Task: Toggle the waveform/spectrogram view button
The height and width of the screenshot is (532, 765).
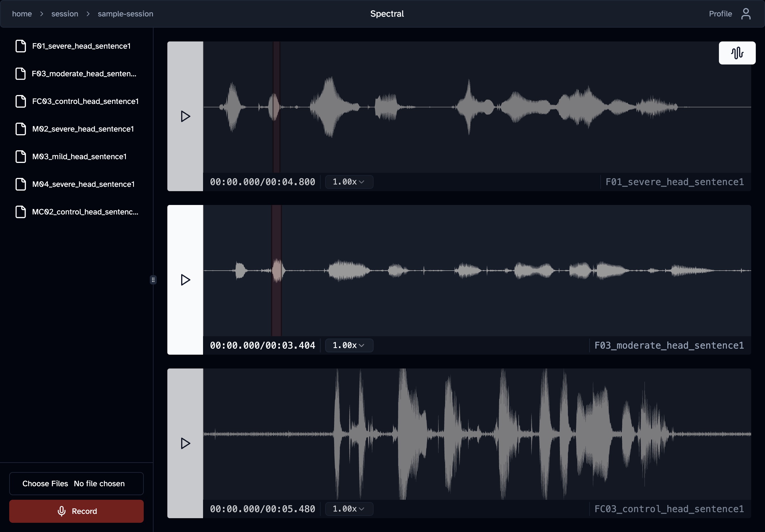Action: coord(737,53)
